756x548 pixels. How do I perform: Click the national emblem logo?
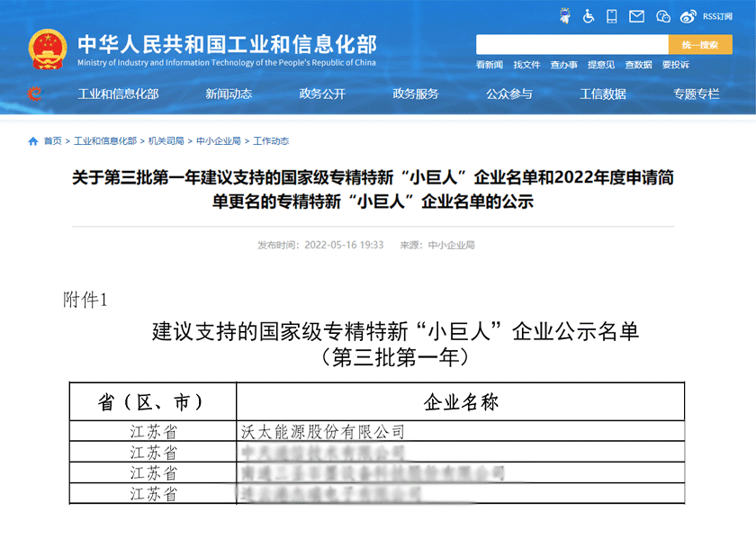click(47, 49)
